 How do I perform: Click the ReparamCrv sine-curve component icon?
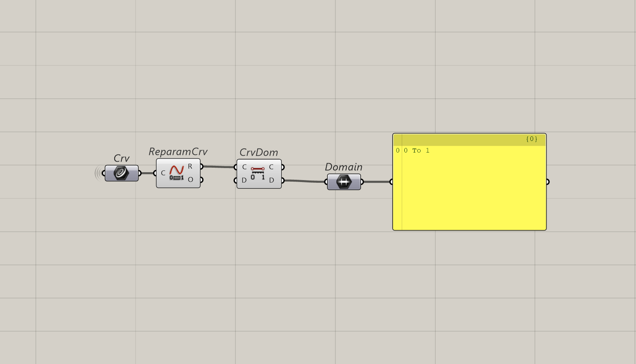coord(176,172)
